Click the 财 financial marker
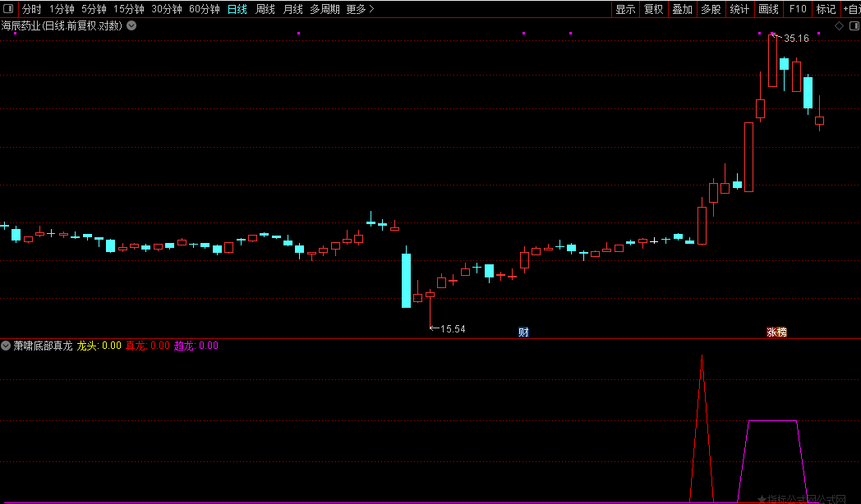 pos(523,332)
